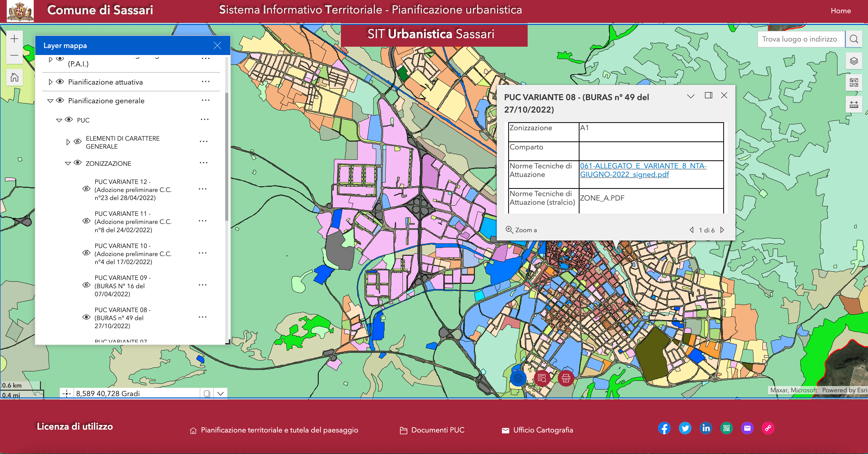
Task: Click Licenza di utilizzo
Action: (75, 426)
